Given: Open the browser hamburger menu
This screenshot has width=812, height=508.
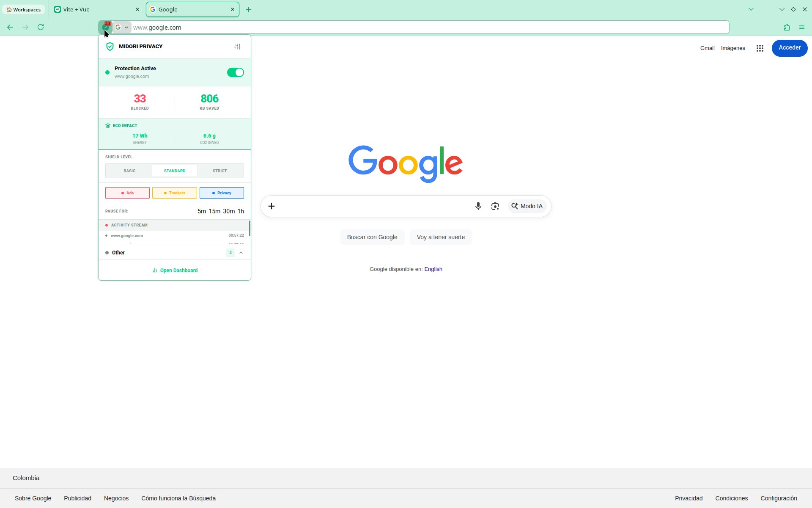Looking at the screenshot, I should 801,27.
